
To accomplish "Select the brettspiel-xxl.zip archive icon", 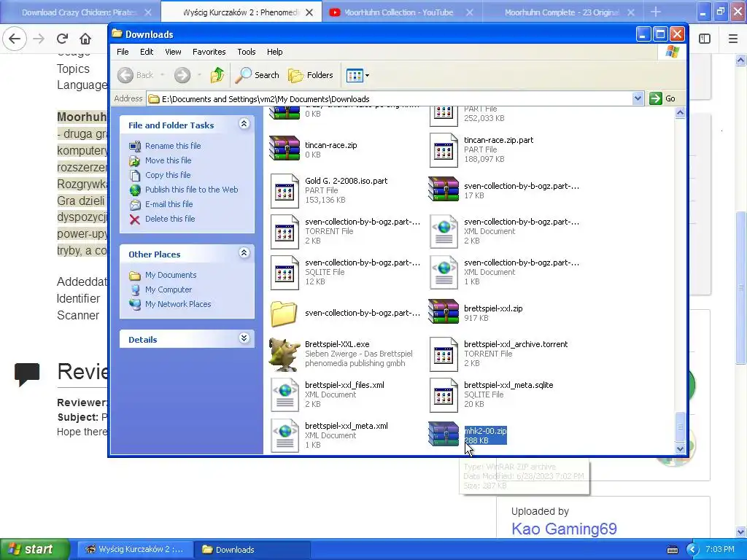I will click(x=443, y=311).
